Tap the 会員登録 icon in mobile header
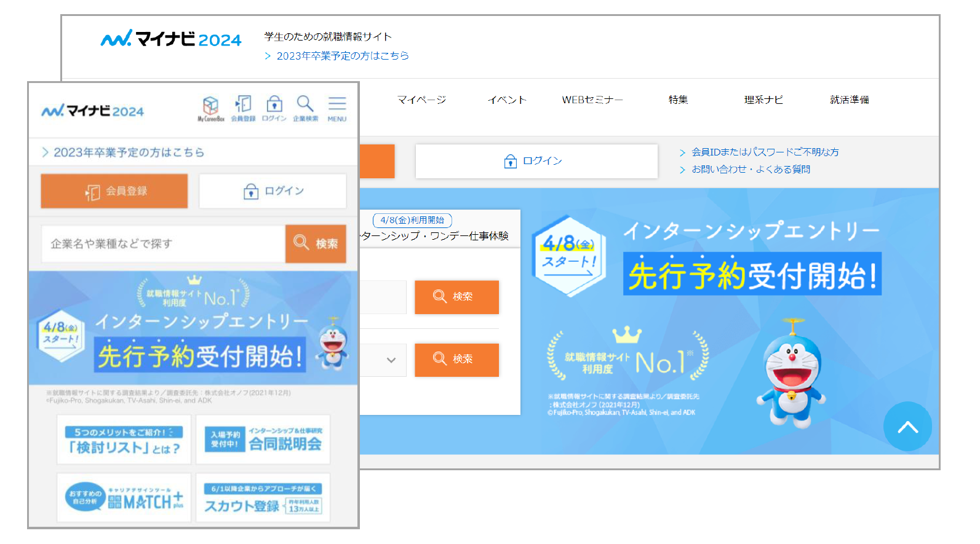This screenshot has height=544, width=980. 243,109
